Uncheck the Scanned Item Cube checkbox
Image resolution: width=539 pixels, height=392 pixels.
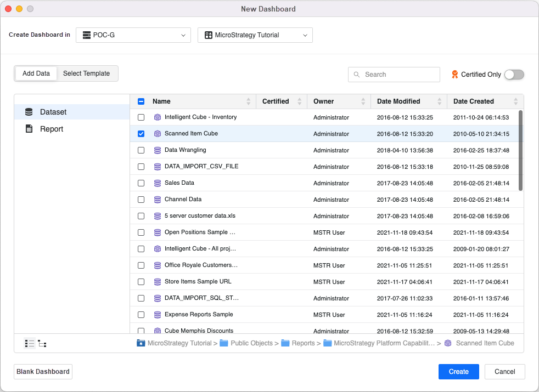[x=141, y=134]
